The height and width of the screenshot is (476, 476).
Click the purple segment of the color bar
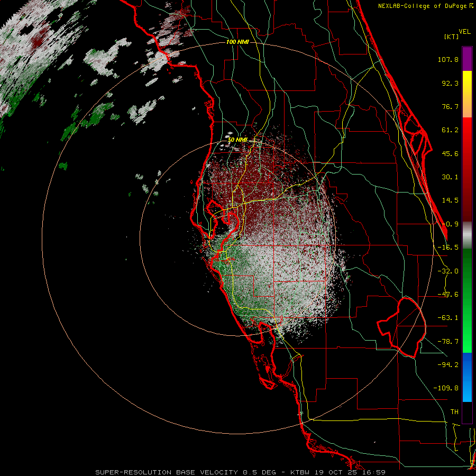point(467,59)
